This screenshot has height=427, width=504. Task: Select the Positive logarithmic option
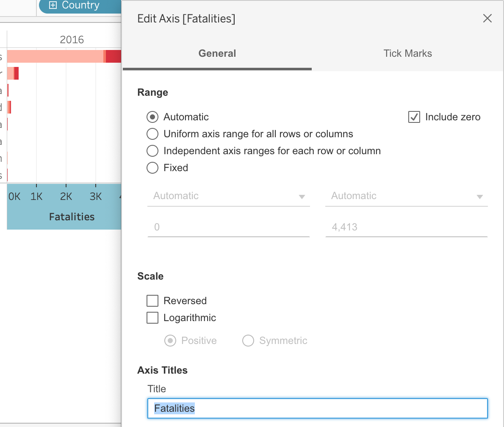[x=170, y=341]
